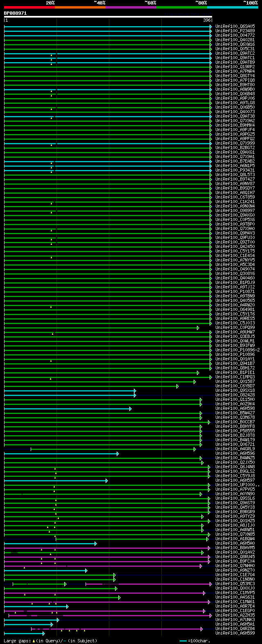Screen dimensions: 262x644
Task: Select the UniRef100_A6H599 label
Action: coord(235,633)
